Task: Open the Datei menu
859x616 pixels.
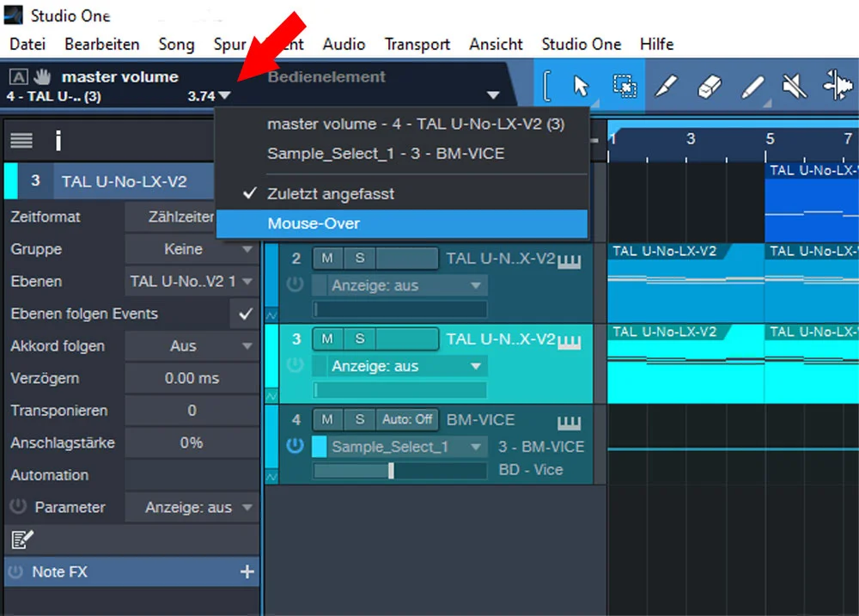Action: (27, 44)
